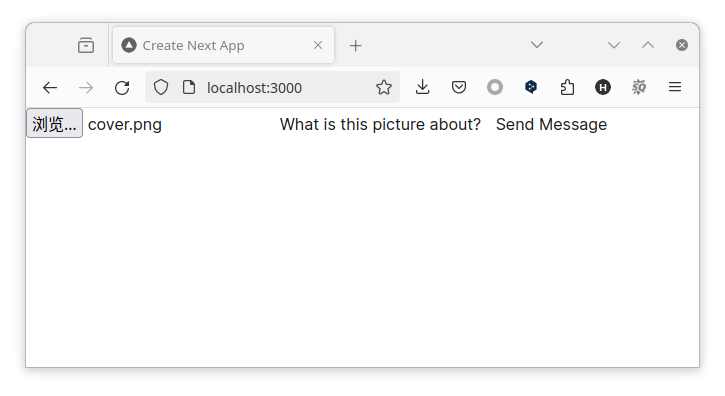Open the Extensions puzzle piece menu

[567, 87]
